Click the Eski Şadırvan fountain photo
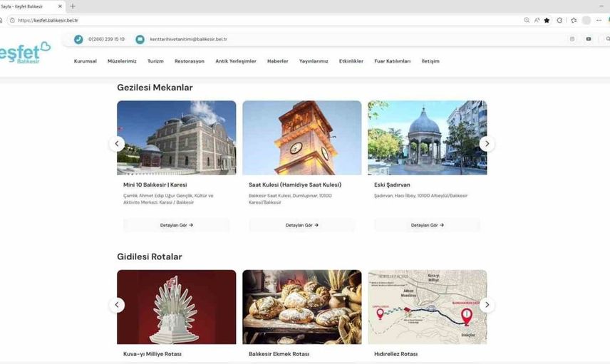Viewport: 610px width, 364px height. click(427, 137)
